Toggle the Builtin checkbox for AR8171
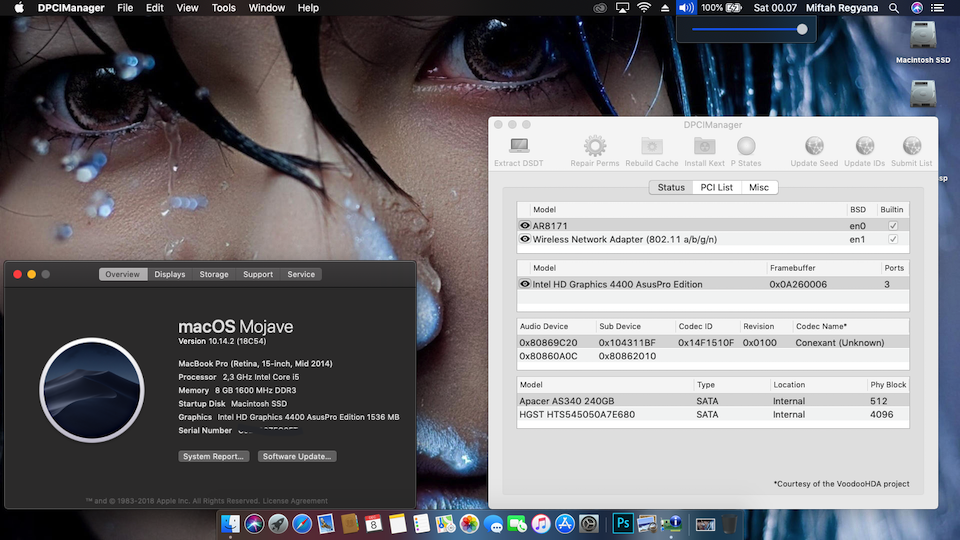960x540 pixels. [893, 226]
